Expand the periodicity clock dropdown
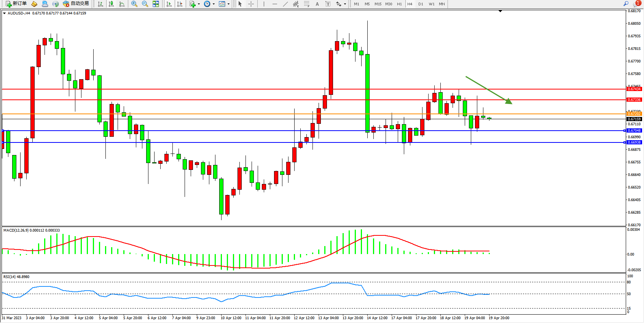This screenshot has height=323, width=644. pos(214,4)
